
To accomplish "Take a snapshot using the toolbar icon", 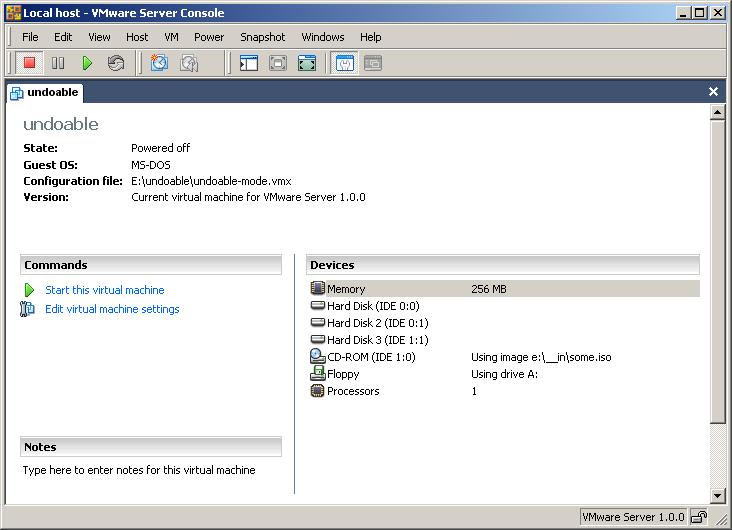I will 159,63.
